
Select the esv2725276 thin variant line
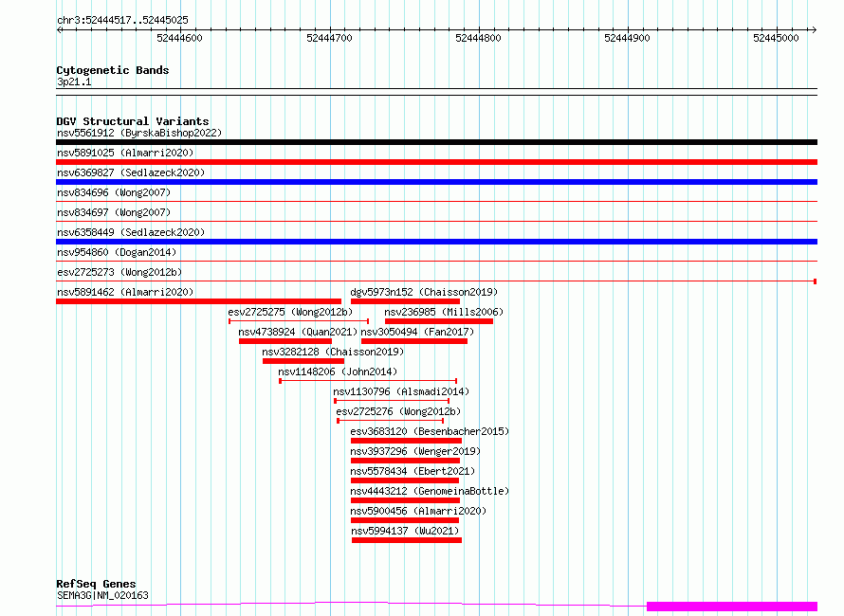tap(391, 421)
